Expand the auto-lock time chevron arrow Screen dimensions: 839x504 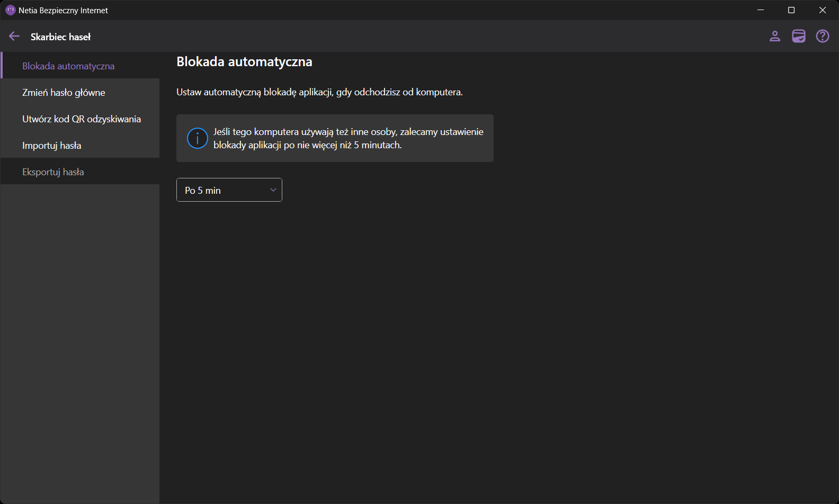(x=273, y=190)
